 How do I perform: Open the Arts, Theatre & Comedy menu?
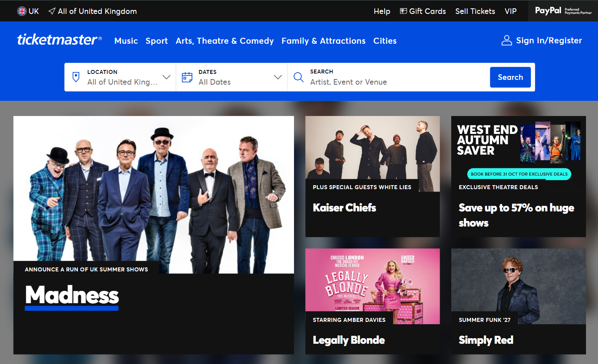coord(225,41)
